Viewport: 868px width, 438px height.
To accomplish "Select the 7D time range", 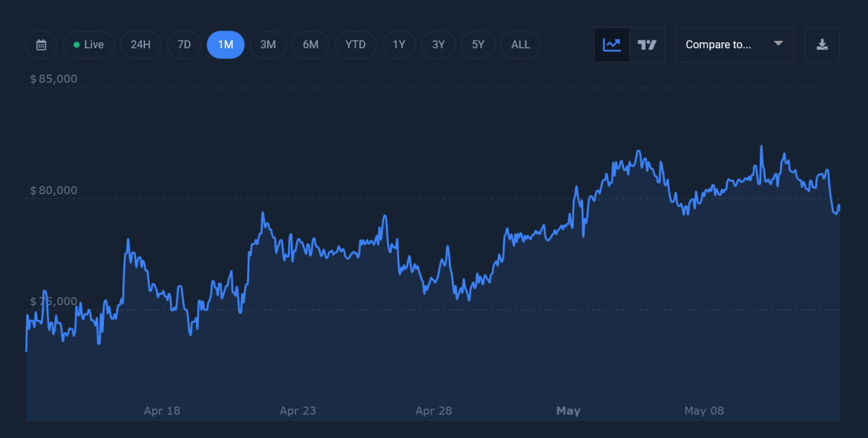I will [x=184, y=45].
